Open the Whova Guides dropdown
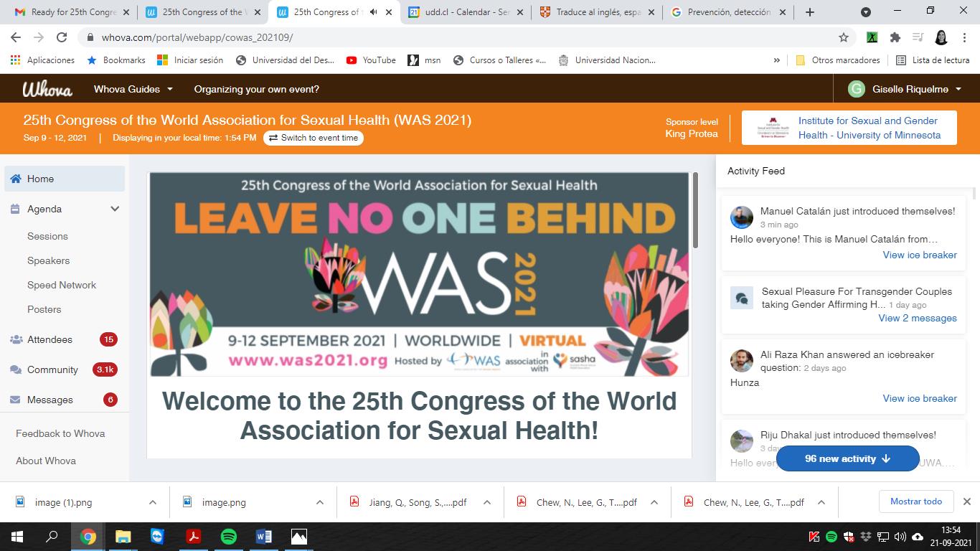 click(x=133, y=89)
